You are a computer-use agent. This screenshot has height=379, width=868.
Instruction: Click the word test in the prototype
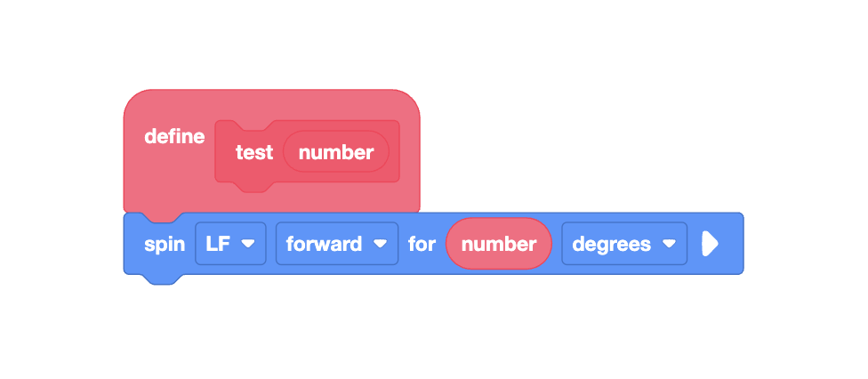(x=254, y=152)
